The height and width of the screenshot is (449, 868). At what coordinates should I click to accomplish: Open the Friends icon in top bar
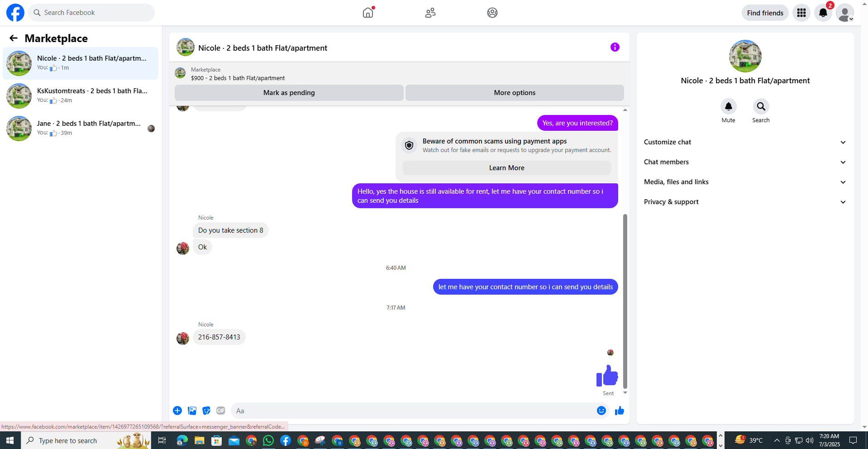tap(430, 13)
